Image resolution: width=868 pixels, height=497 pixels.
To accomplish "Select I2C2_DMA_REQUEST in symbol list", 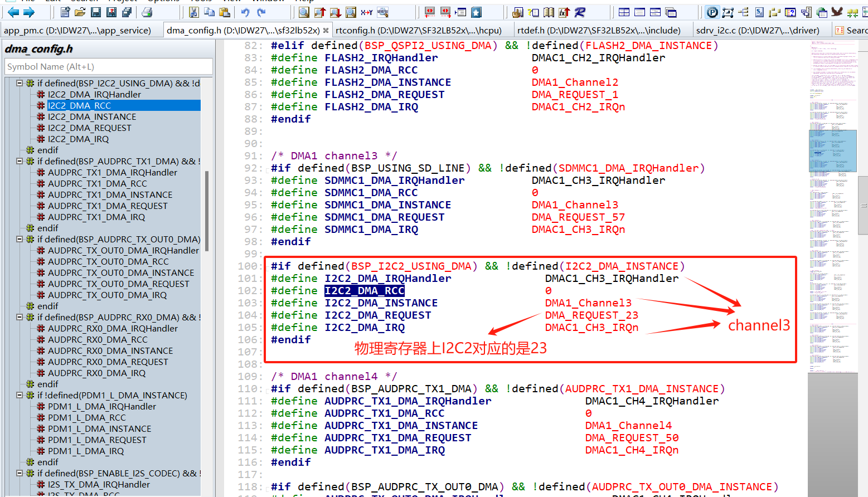I will click(89, 128).
